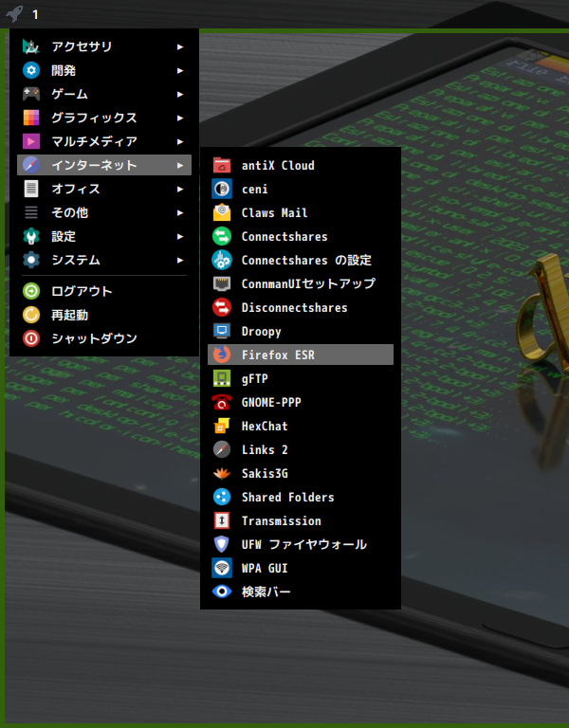Expand the 設定 submenu arrow
569x728 pixels.
coord(180,236)
